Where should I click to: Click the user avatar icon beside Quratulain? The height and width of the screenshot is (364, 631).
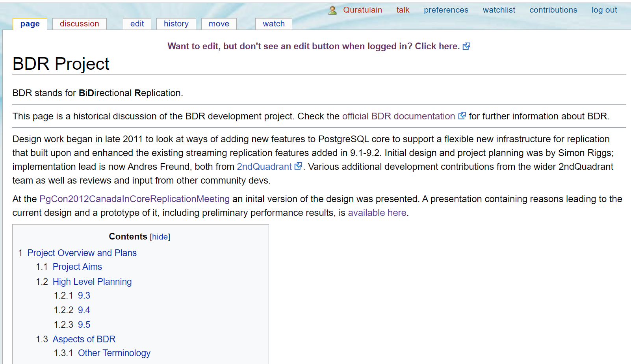pyautogui.click(x=332, y=10)
